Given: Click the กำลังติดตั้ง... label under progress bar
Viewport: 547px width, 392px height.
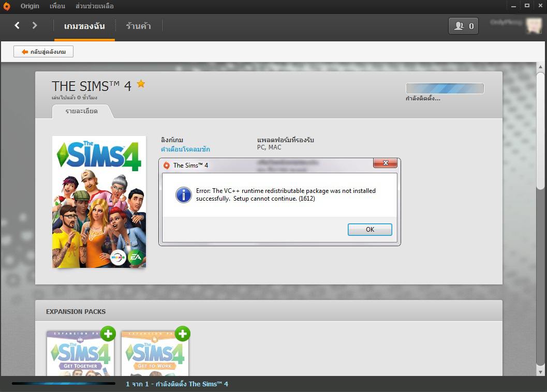Looking at the screenshot, I should coord(423,98).
